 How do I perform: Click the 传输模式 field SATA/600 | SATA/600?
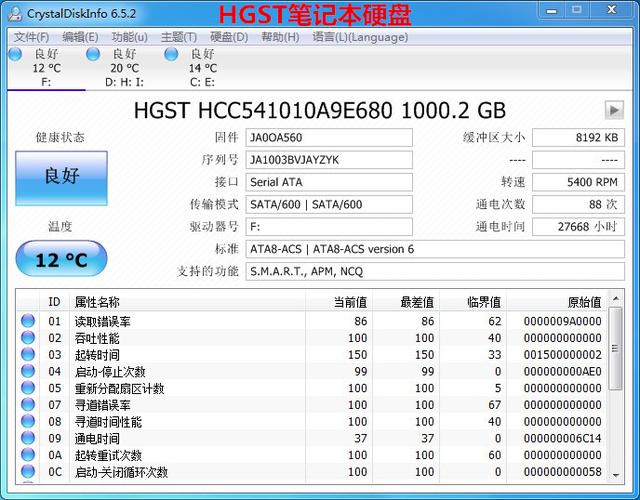point(329,204)
